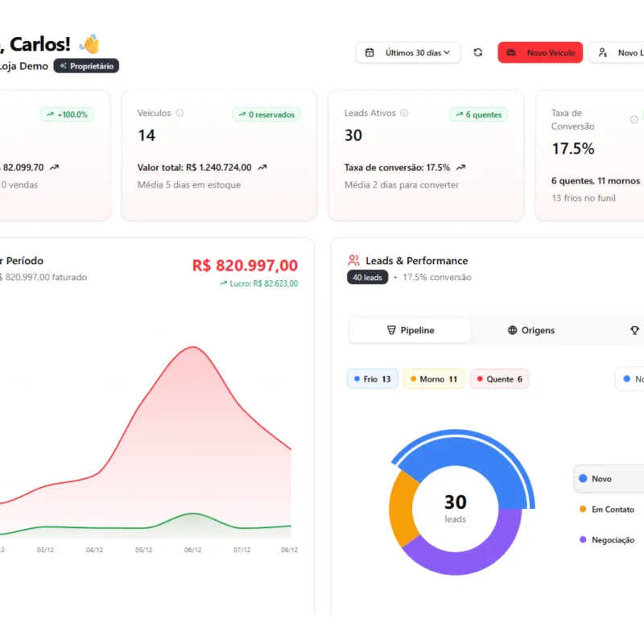Click the 6 quentes badge
This screenshot has height=644, width=644.
tap(477, 114)
